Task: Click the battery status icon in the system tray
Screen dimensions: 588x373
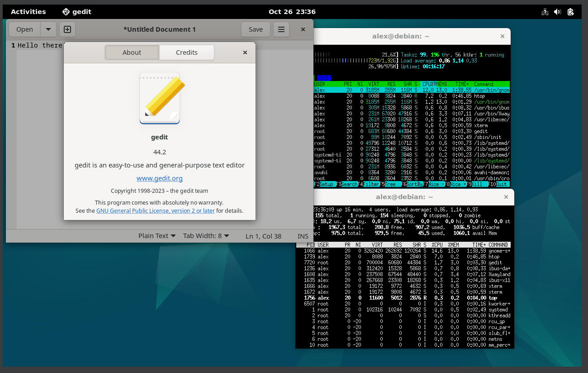Action: (570, 11)
